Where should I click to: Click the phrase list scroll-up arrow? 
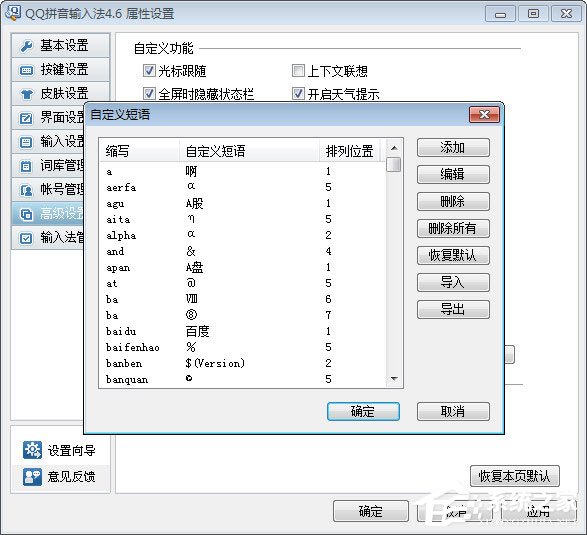(x=394, y=148)
